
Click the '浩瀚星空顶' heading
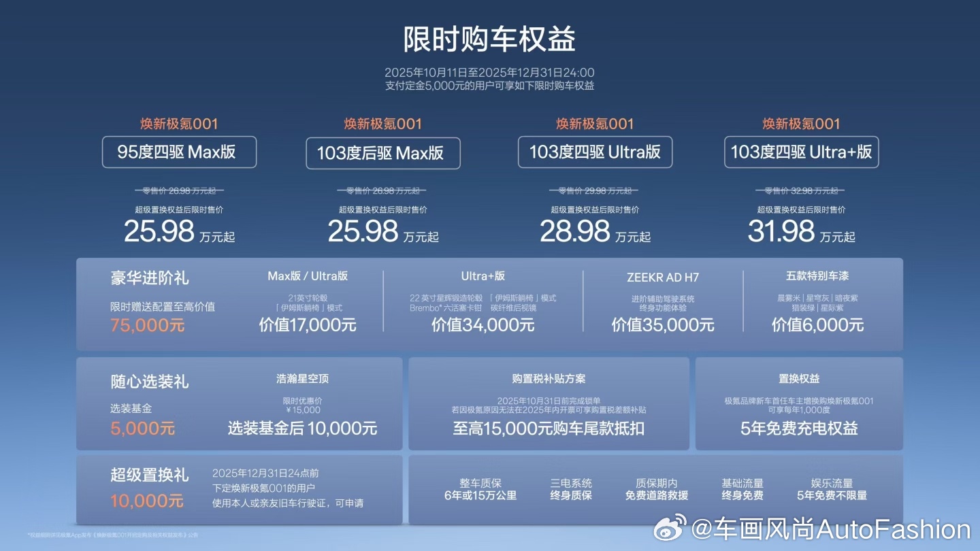click(303, 378)
